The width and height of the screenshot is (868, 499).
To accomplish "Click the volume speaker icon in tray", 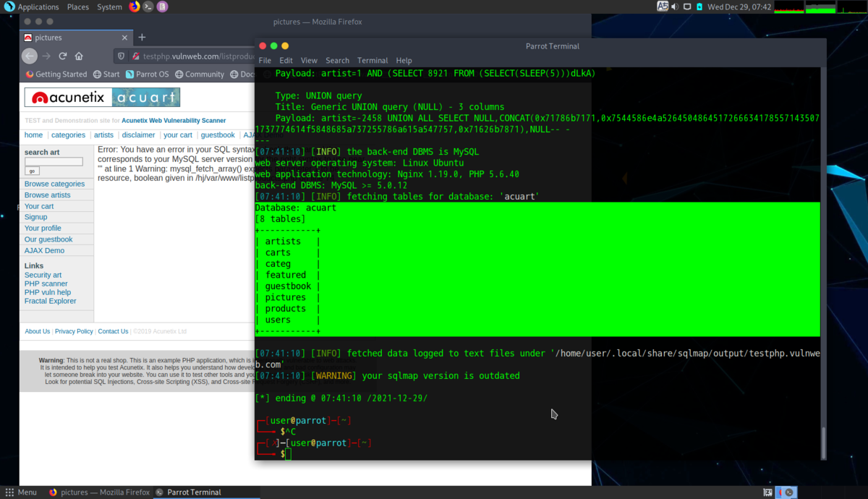I will click(x=675, y=7).
